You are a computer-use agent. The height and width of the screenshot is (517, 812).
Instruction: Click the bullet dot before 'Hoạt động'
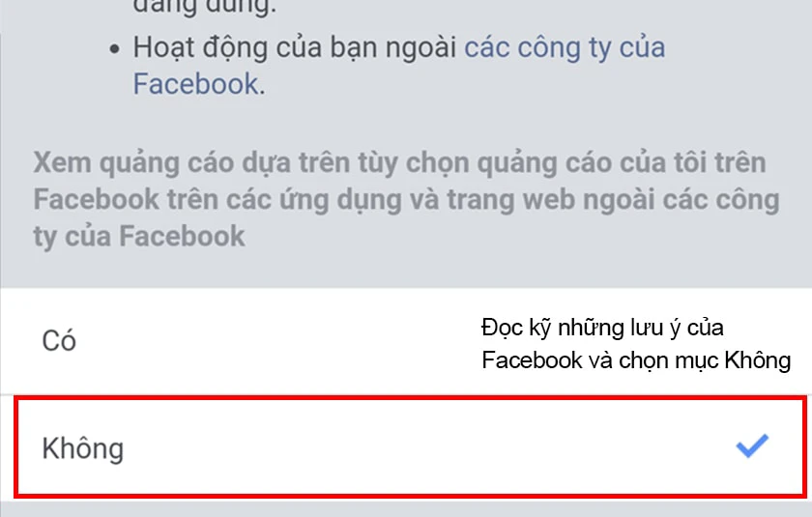click(114, 49)
